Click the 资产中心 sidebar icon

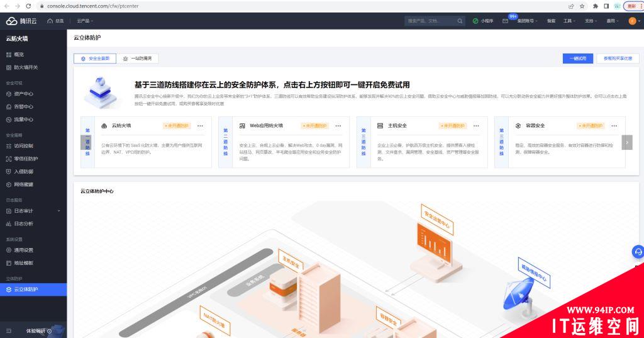click(x=9, y=94)
